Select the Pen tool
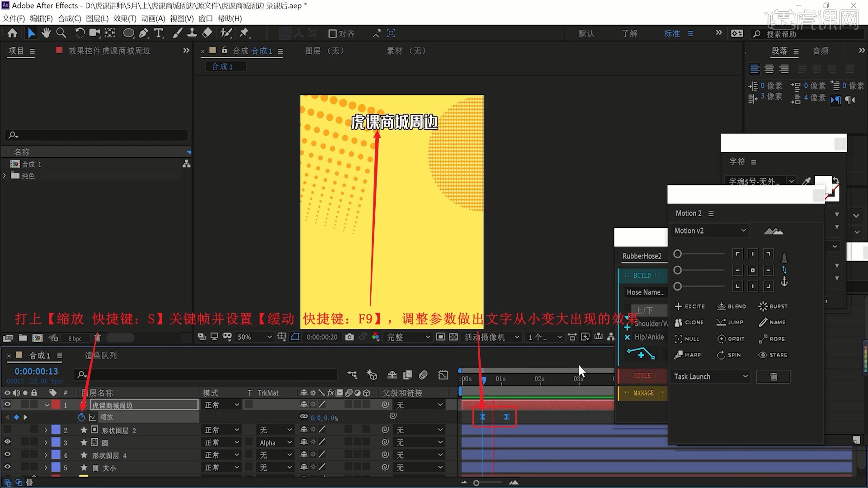868x488 pixels. click(x=144, y=33)
